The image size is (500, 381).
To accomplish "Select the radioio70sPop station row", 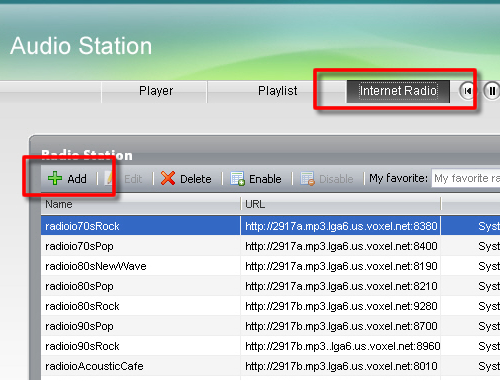I will (270, 246).
